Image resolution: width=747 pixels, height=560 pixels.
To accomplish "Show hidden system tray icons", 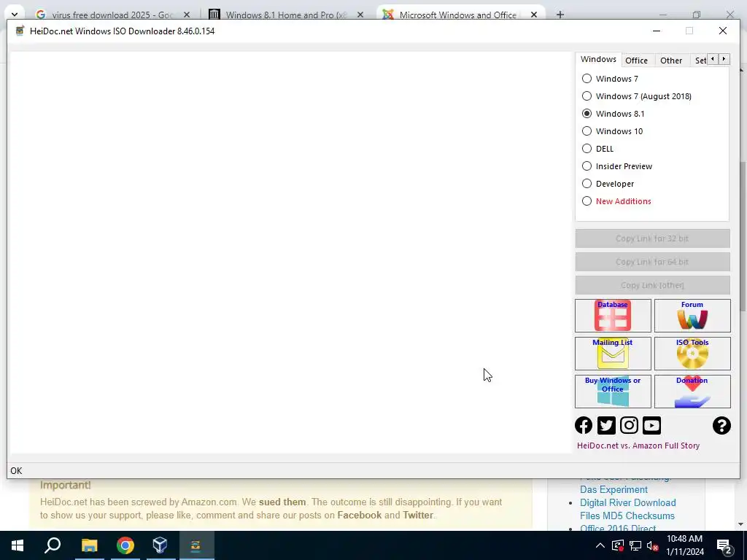I will tap(600, 545).
